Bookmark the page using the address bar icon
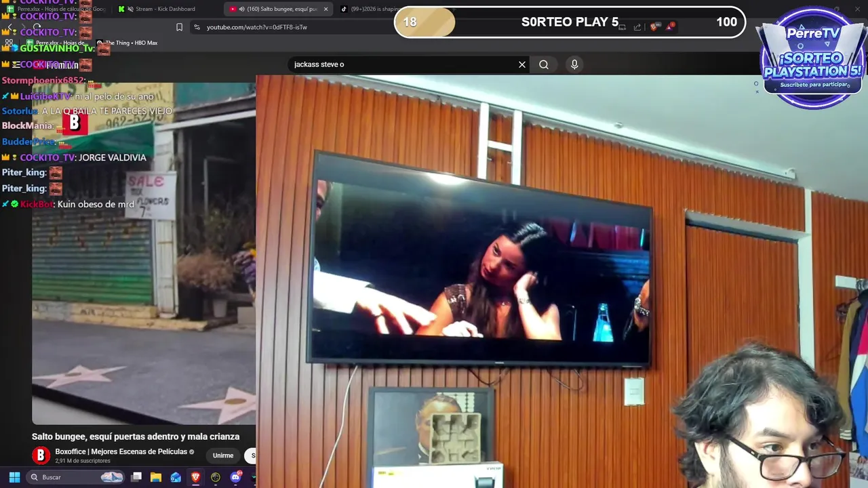This screenshot has width=868, height=488. tap(179, 27)
